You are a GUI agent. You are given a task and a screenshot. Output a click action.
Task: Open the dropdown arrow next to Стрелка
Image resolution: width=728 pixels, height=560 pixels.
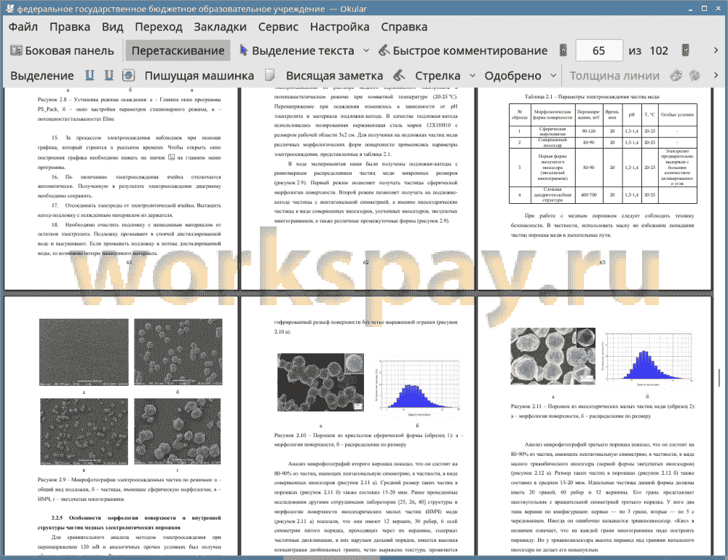pyautogui.click(x=472, y=76)
